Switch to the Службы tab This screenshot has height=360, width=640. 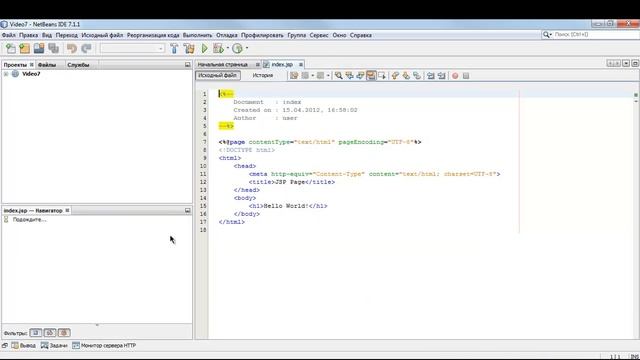click(x=78, y=64)
